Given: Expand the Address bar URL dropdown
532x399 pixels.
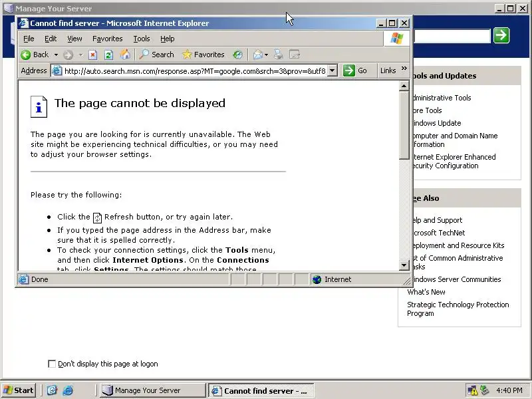Looking at the screenshot, I should pyautogui.click(x=332, y=70).
